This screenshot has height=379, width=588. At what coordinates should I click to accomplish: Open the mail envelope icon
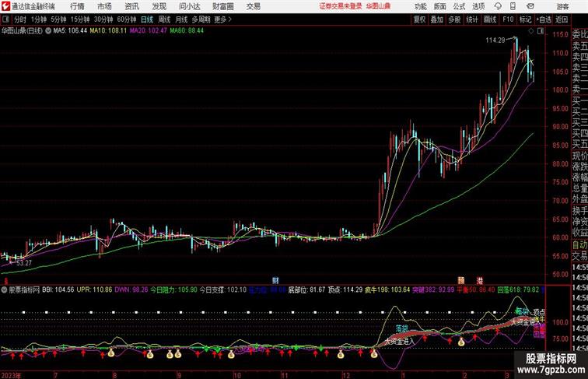530,6
